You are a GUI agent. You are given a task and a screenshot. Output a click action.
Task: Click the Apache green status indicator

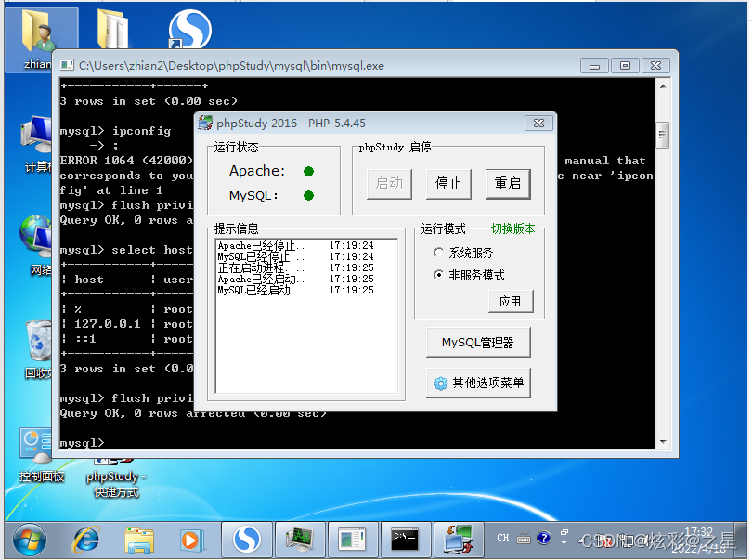[309, 171]
